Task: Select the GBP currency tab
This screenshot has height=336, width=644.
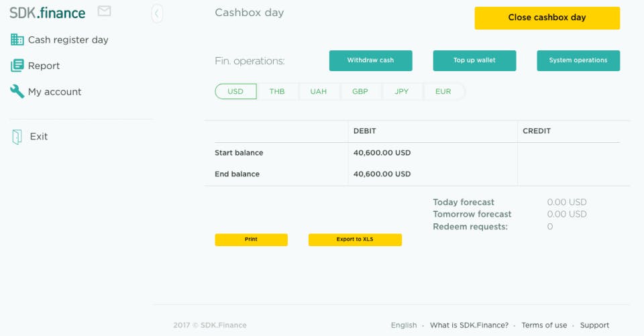Action: click(360, 91)
